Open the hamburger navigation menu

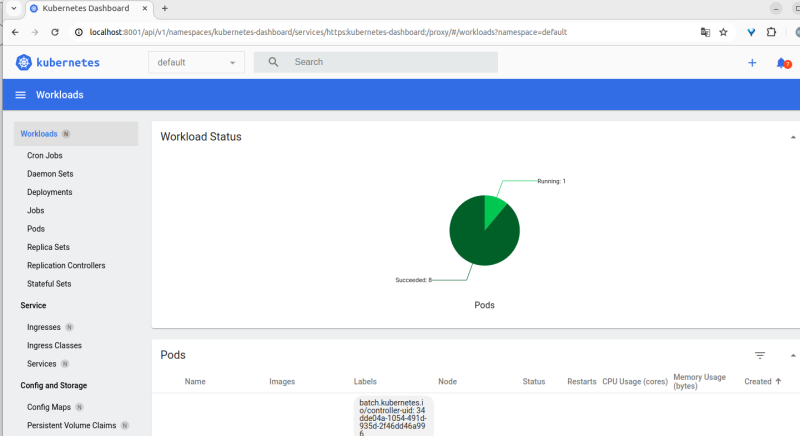[x=20, y=95]
